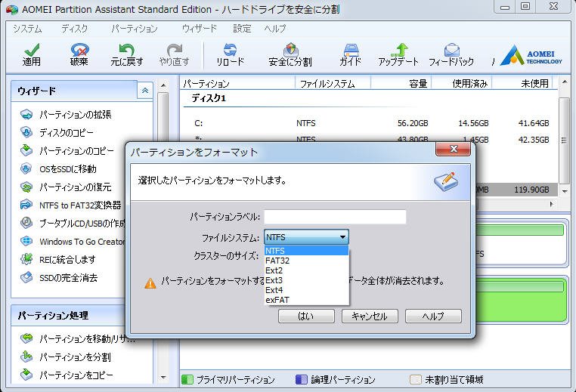Open ブータブルCD/USBの作成 wizard
This screenshot has width=576, height=392.
pos(73,223)
